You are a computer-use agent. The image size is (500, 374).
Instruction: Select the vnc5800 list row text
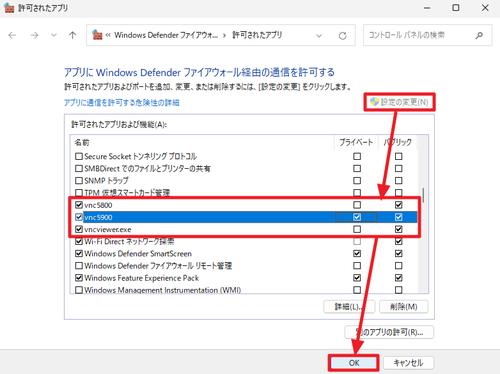click(x=98, y=205)
